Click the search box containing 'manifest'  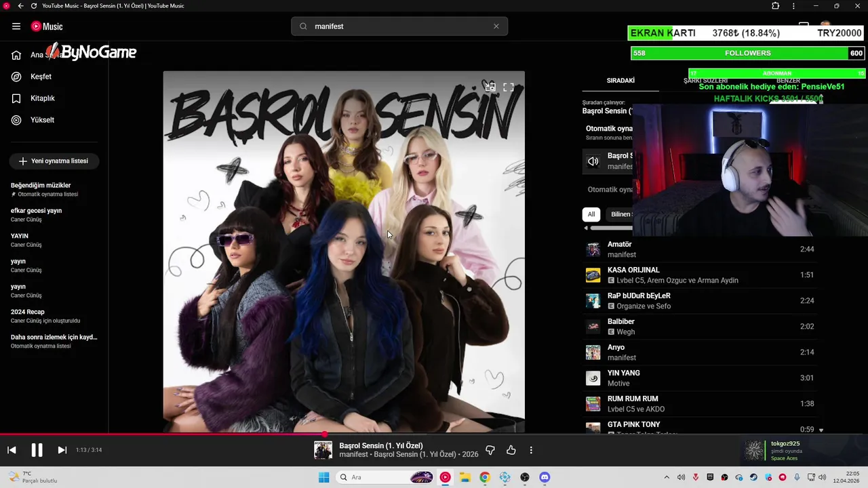pos(399,26)
